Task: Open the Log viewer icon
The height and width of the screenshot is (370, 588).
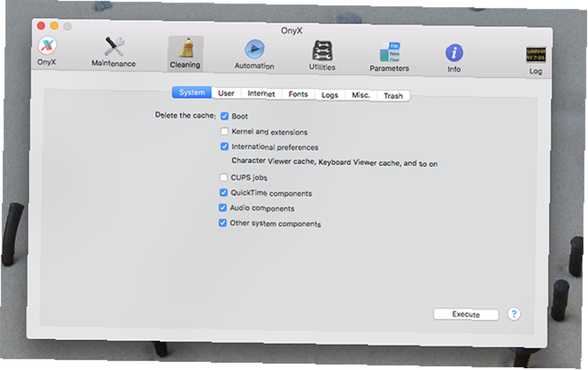Action: (536, 55)
